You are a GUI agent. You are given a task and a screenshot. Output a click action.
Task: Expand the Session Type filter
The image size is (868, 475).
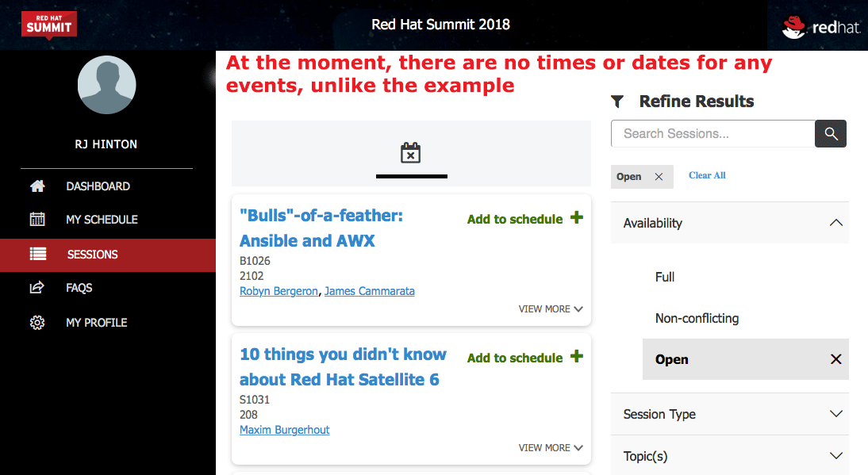coord(835,414)
